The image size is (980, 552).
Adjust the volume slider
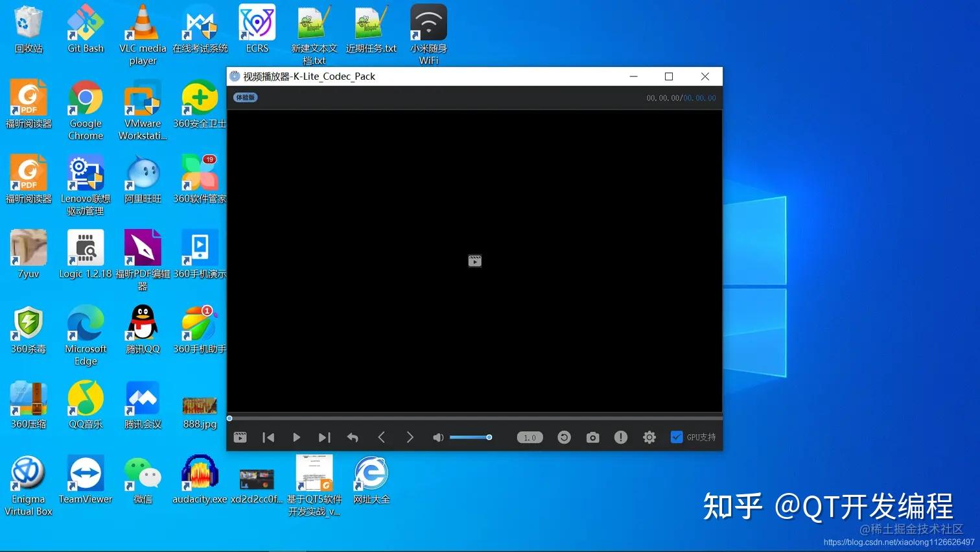[x=470, y=437]
